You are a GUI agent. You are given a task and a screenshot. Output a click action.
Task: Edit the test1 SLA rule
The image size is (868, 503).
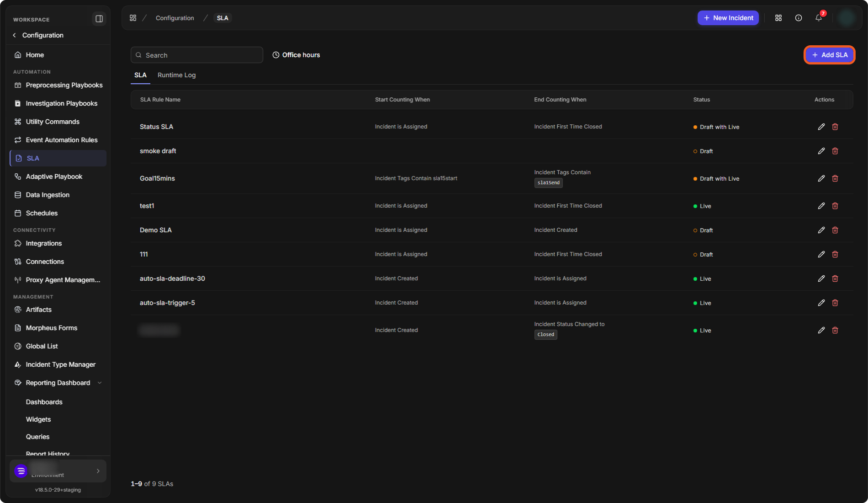821,206
